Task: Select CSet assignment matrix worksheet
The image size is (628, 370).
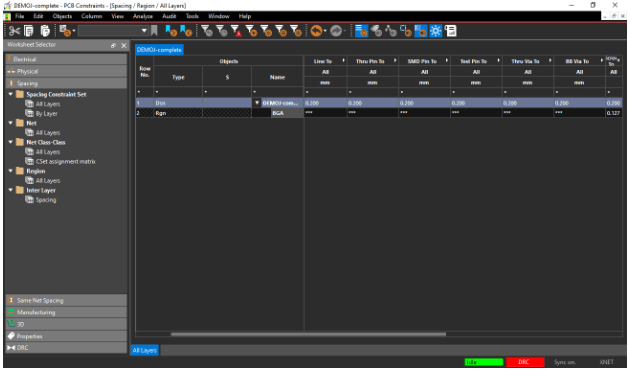Action: [x=65, y=161]
